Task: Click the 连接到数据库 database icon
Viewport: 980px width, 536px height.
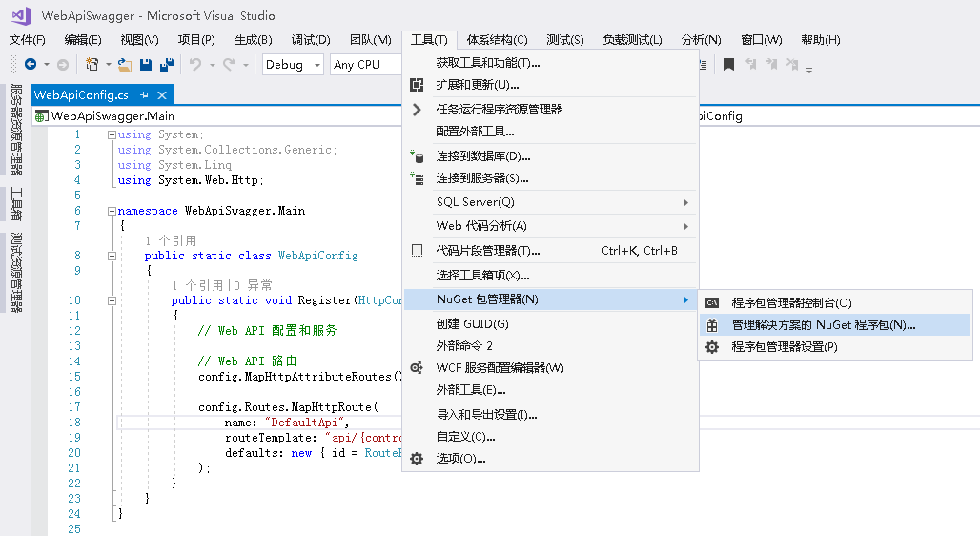Action: [x=417, y=155]
